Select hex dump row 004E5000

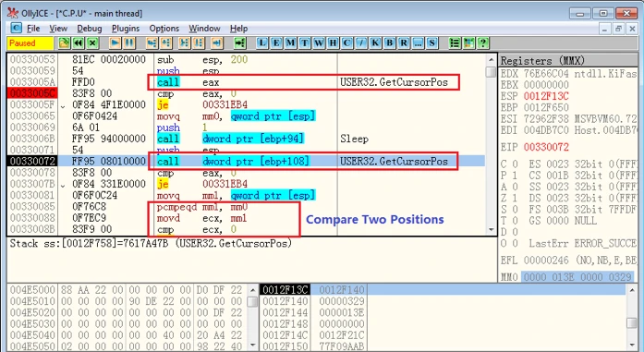tap(128, 290)
